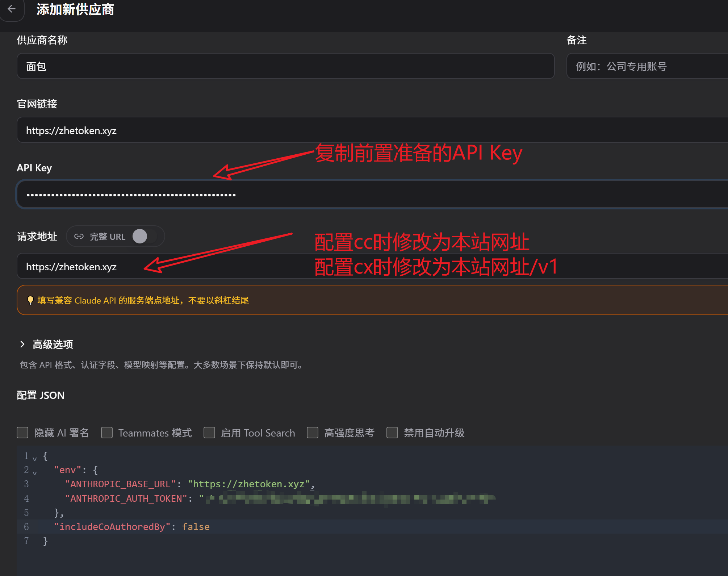Click the link icon beside 完整 URL
The image size is (728, 576).
(79, 237)
